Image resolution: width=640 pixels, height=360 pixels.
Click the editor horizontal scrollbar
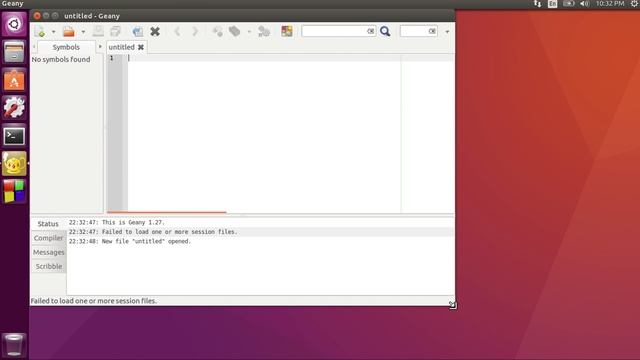167,212
